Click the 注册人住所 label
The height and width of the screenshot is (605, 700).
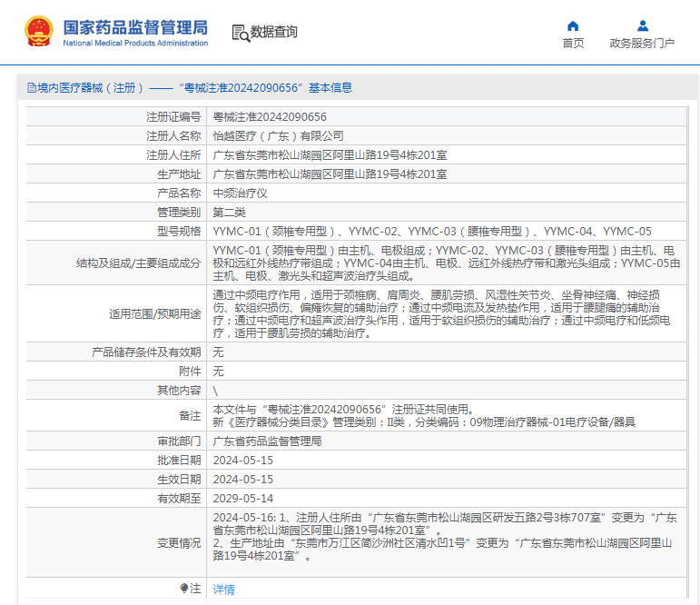click(173, 155)
